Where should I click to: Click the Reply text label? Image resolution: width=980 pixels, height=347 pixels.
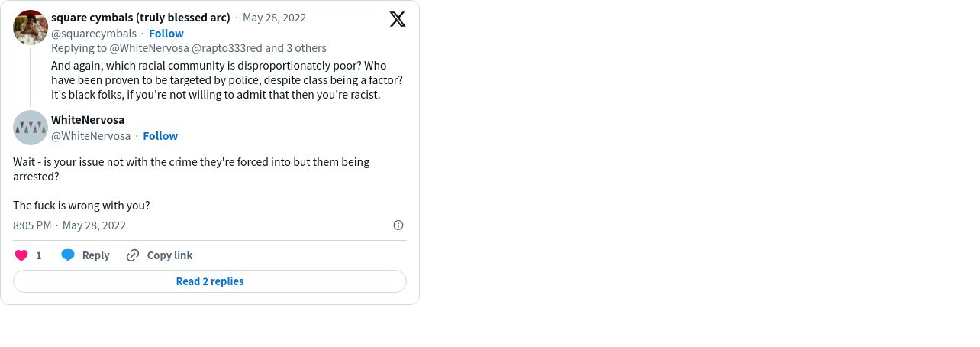[x=96, y=255]
